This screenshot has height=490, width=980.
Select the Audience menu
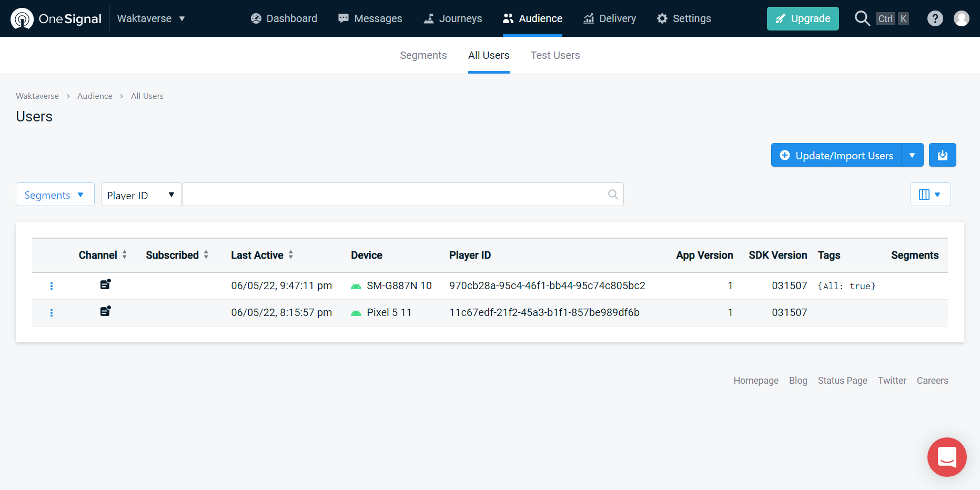tap(532, 18)
